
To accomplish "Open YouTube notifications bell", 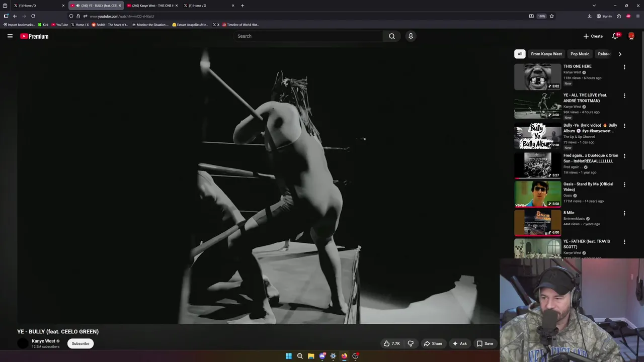I will coord(615,36).
